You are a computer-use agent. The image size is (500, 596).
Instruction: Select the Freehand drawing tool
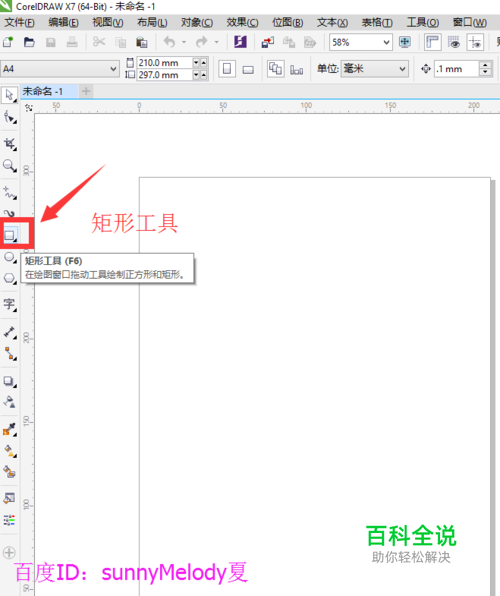[10, 192]
